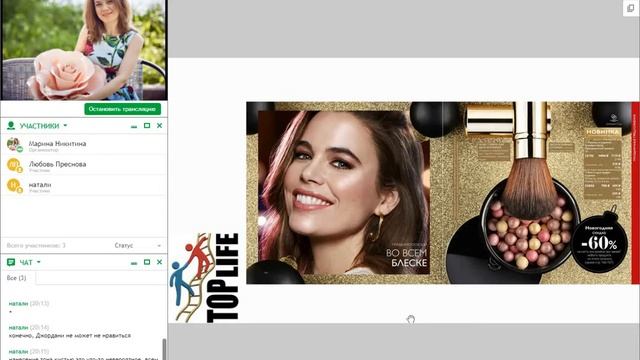Expand the ЧАТ panel dropdown arrow
Viewport: 640px width, 360px height.
(39, 262)
